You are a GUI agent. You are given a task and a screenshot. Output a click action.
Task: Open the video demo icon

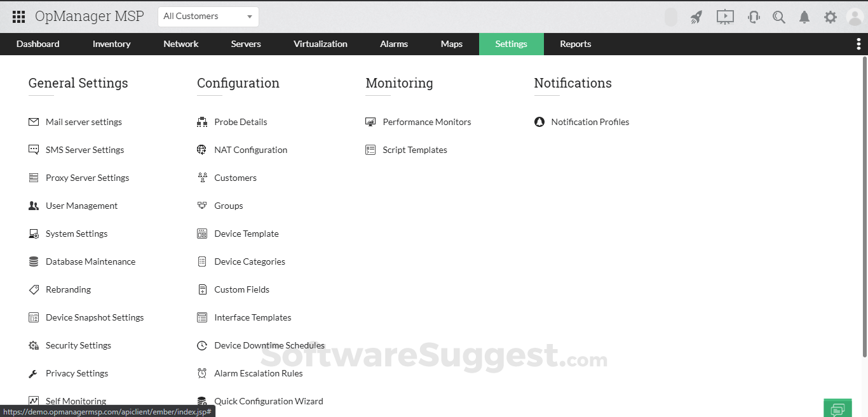725,17
